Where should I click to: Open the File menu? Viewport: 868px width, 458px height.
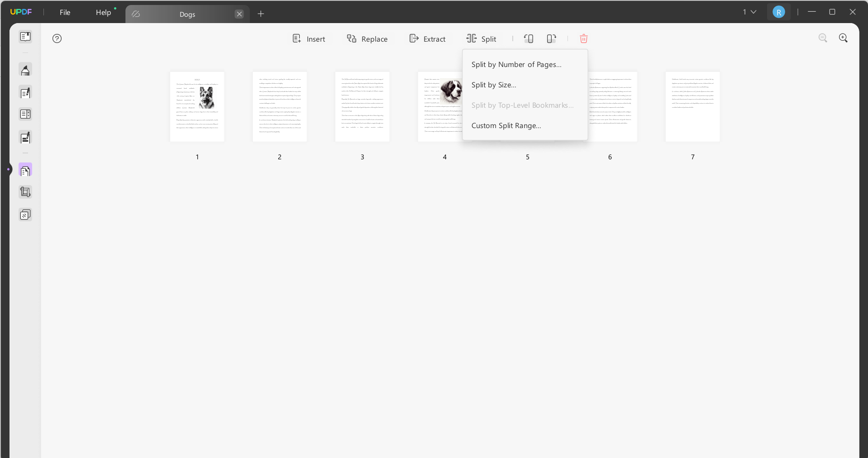point(64,12)
